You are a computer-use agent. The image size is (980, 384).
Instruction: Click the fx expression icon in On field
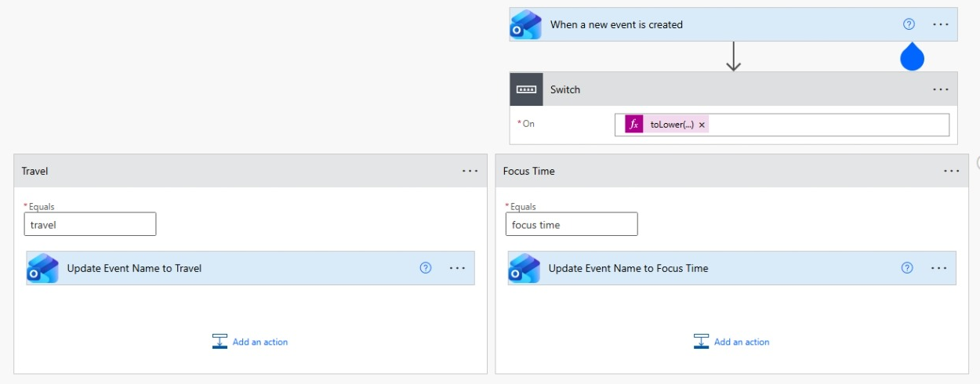634,125
